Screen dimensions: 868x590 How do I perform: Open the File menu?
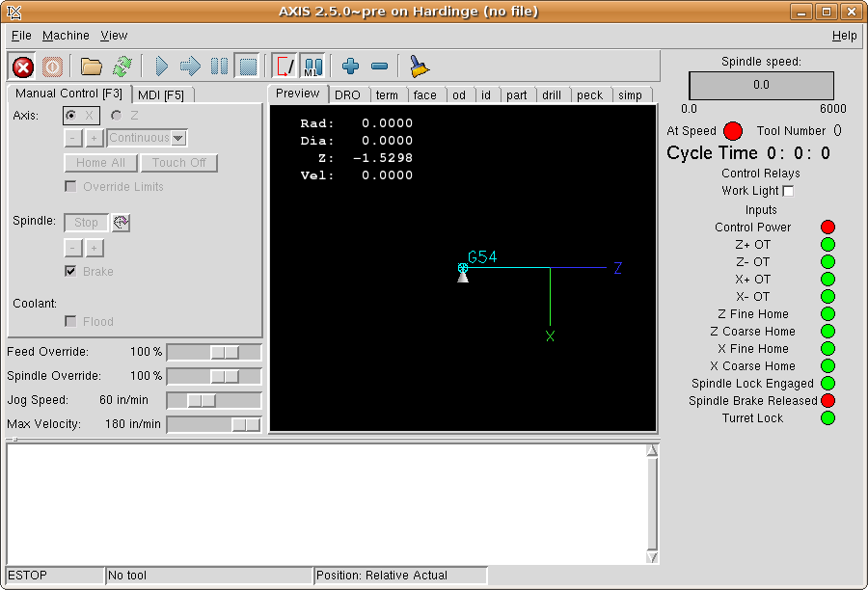(x=21, y=36)
